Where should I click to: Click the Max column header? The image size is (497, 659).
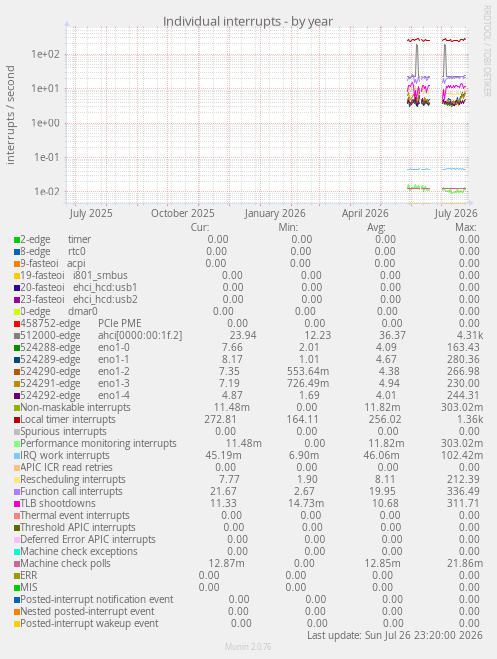coord(466,228)
